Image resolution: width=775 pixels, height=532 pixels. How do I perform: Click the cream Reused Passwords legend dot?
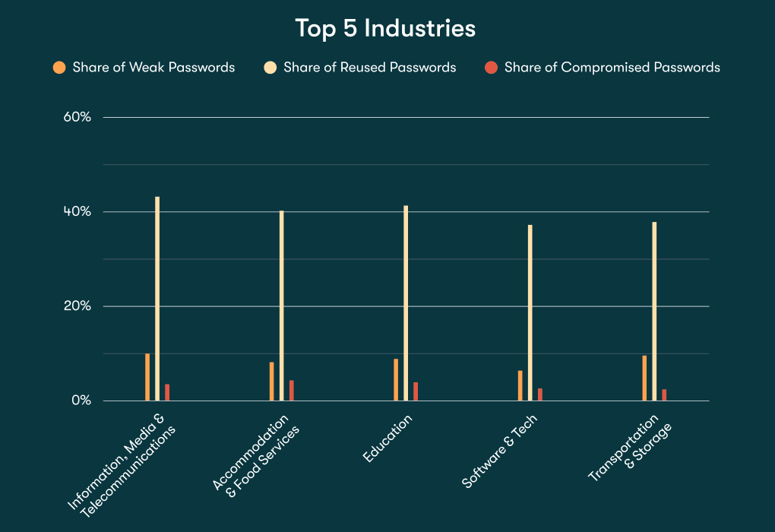(270, 67)
